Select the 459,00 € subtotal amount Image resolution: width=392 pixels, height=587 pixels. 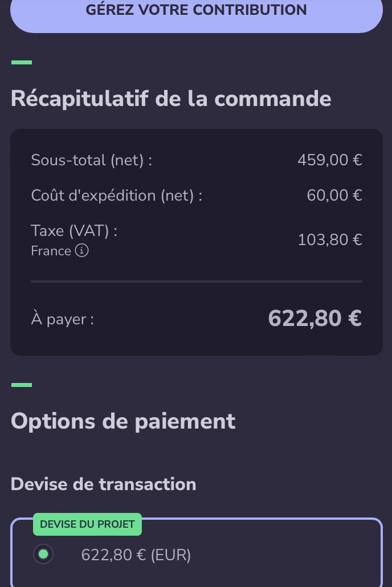(329, 160)
